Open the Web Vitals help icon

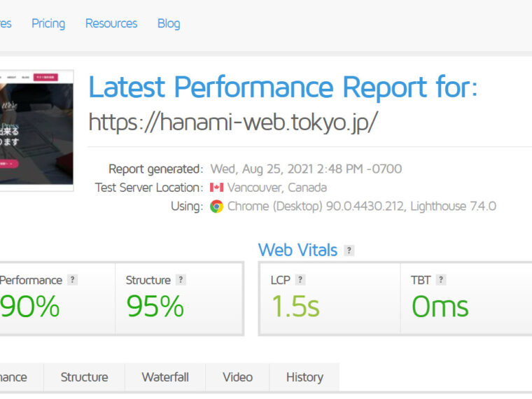pos(349,251)
